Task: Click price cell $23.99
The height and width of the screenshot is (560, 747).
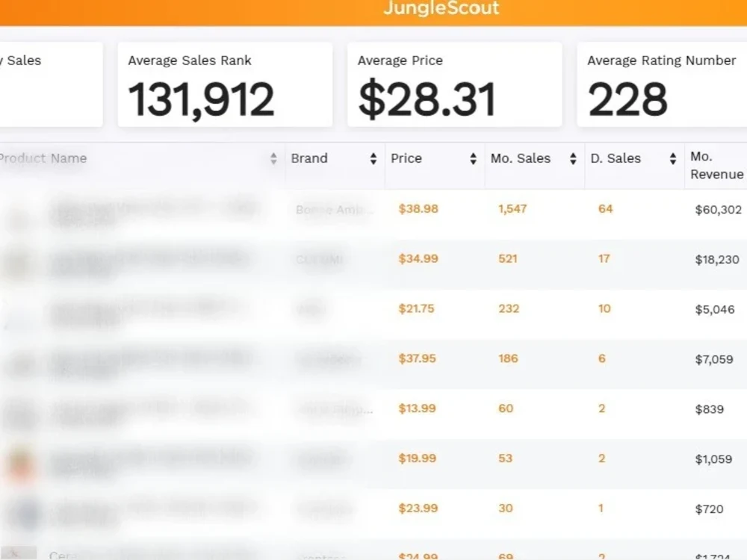Action: (418, 508)
